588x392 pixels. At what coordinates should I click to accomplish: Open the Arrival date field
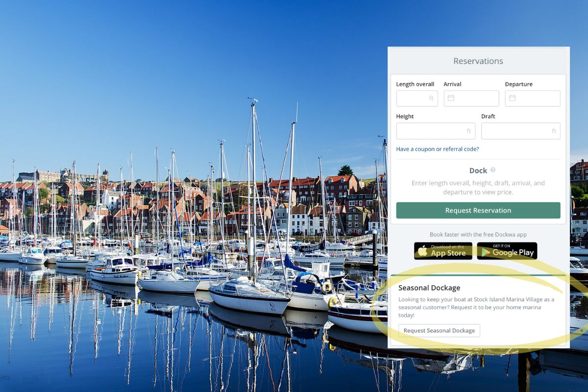click(x=471, y=98)
